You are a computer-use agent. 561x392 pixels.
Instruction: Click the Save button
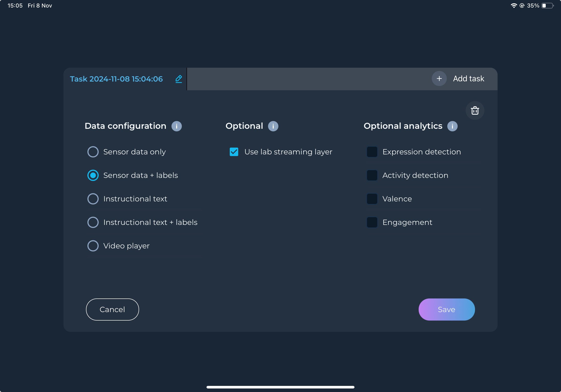point(447,309)
